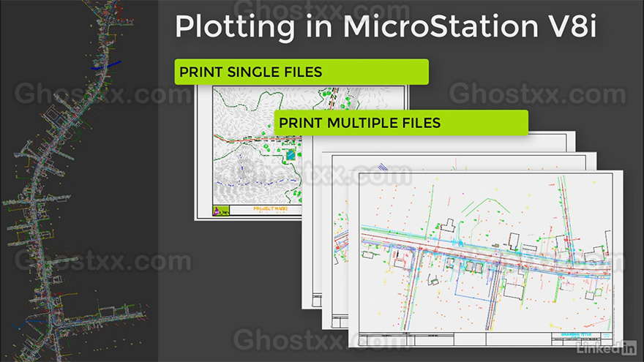644x362 pixels.
Task: Click the 'Plotting in MicroStation V8i' title
Action: pyautogui.click(x=385, y=26)
